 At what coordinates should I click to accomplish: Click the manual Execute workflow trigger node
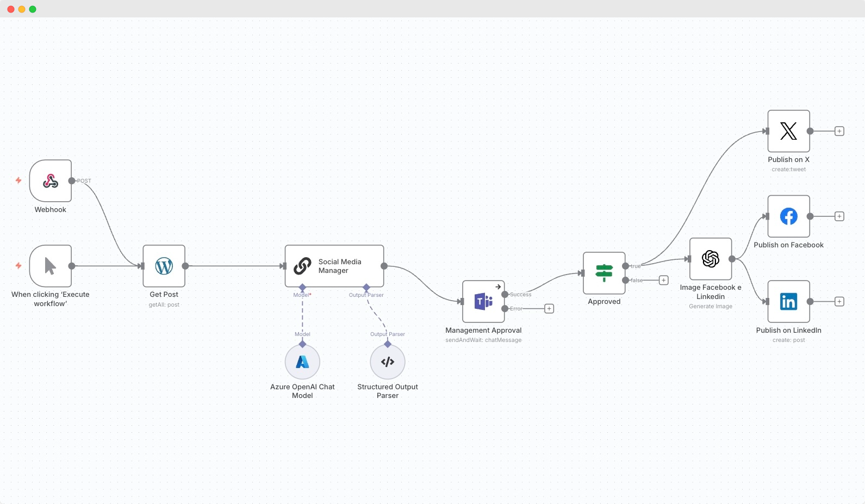(51, 266)
